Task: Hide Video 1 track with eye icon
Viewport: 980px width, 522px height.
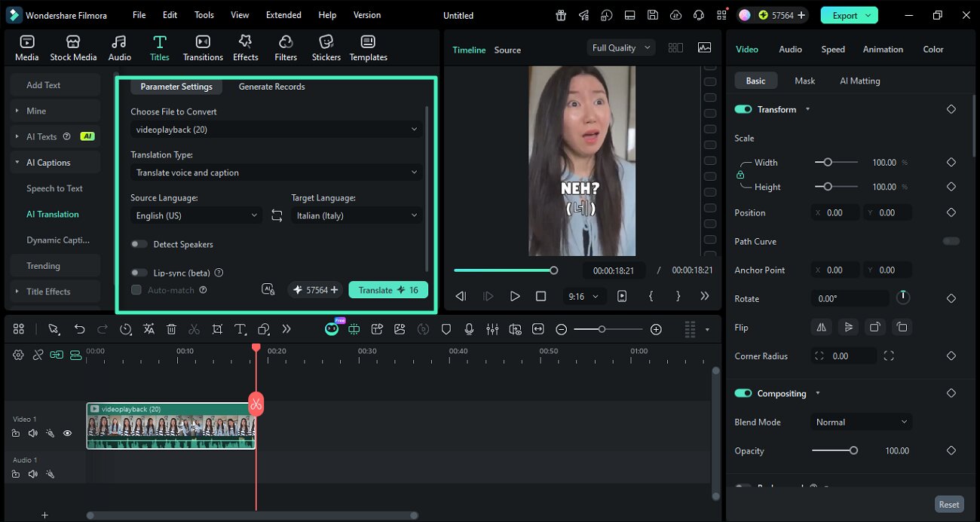Action: tap(67, 433)
